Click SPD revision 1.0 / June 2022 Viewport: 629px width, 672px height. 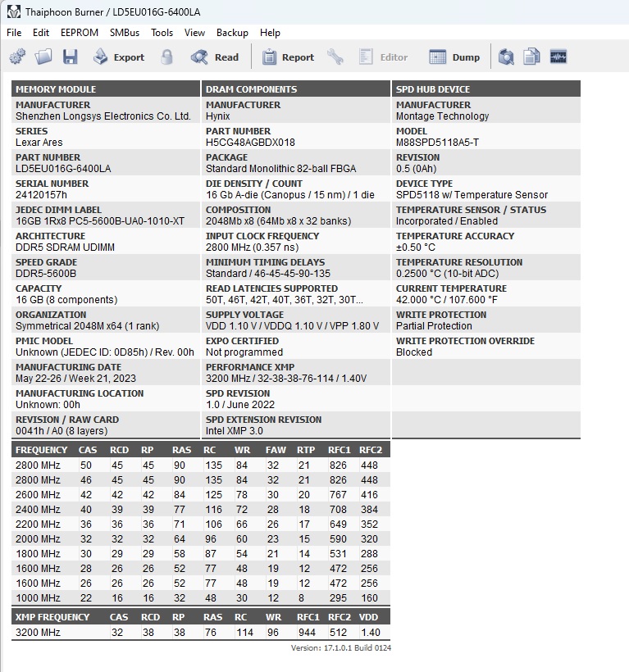point(240,405)
